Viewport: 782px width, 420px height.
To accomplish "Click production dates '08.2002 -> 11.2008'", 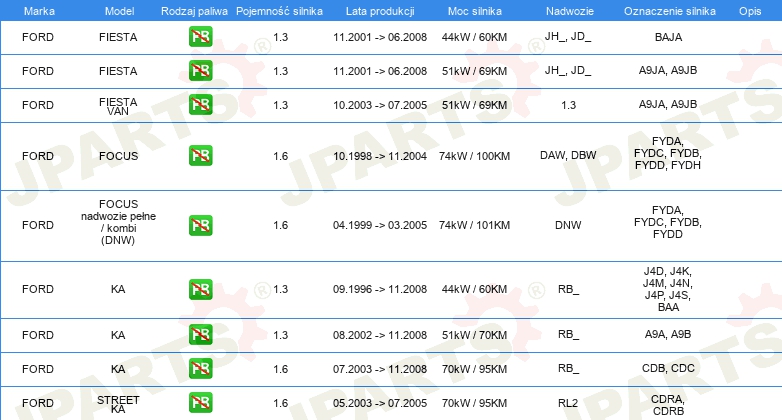I will pos(380,335).
